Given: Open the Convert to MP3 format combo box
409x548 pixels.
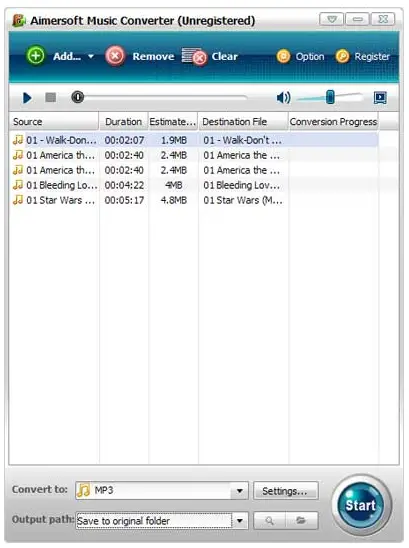Looking at the screenshot, I should pyautogui.click(x=162, y=490).
